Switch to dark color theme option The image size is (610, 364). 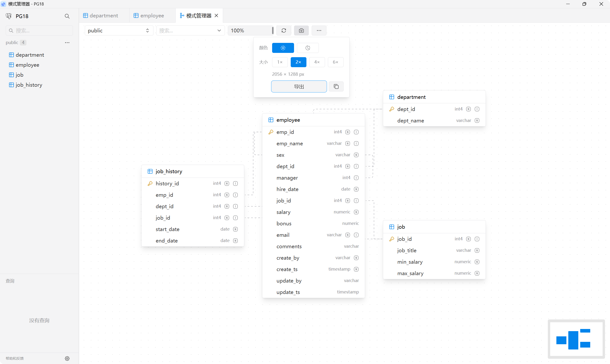(308, 48)
